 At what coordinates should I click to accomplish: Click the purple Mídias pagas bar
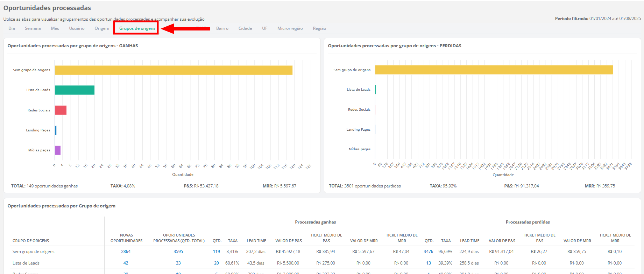point(58,150)
